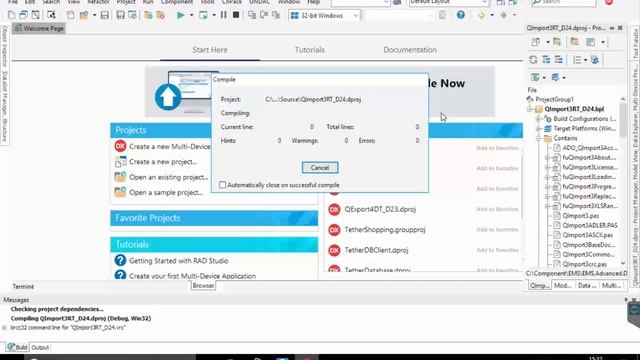Click the Project Manager tree vertical scrollbar

623,120
